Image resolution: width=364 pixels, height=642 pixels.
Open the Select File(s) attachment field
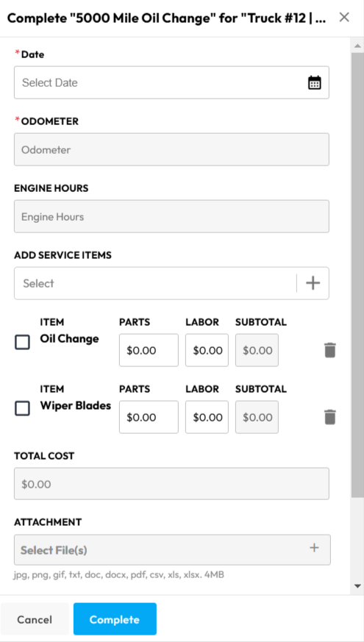point(172,550)
